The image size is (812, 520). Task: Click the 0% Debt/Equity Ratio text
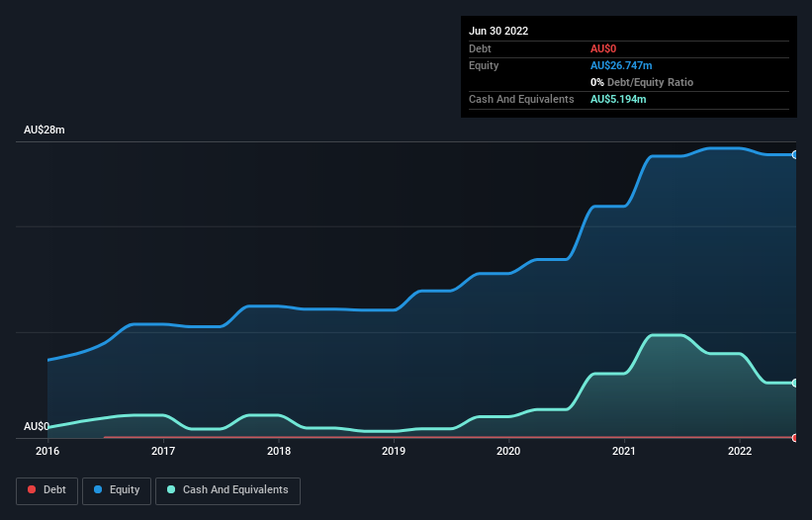pyautogui.click(x=642, y=82)
